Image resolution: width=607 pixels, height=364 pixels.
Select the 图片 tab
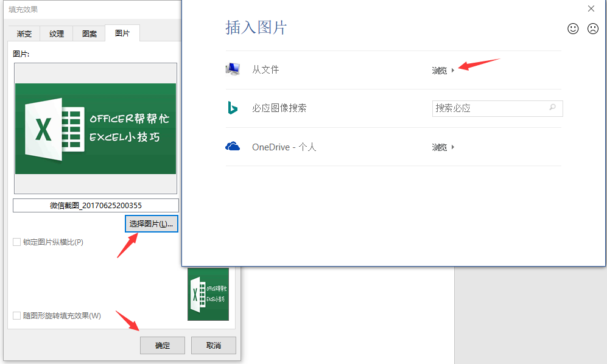(x=122, y=33)
